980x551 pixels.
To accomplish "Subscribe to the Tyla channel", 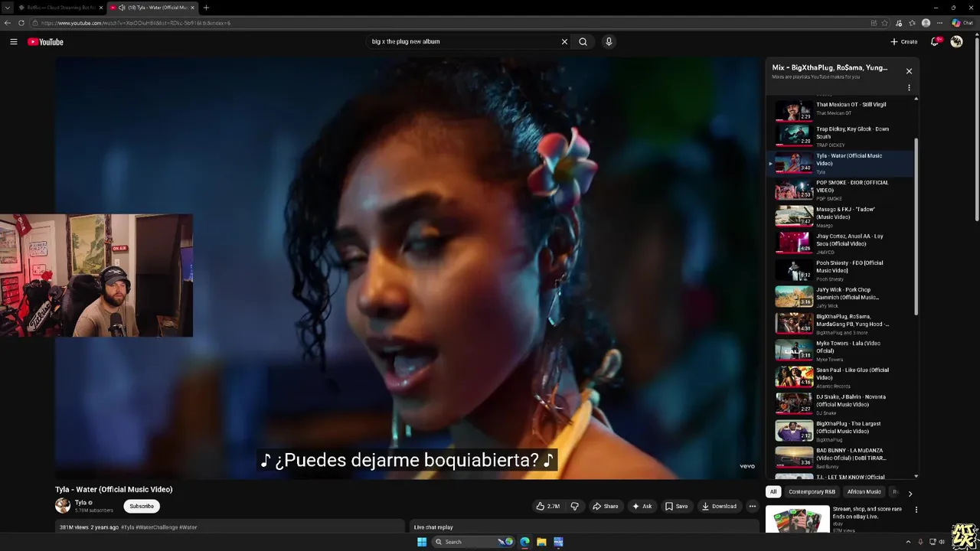I will [142, 506].
